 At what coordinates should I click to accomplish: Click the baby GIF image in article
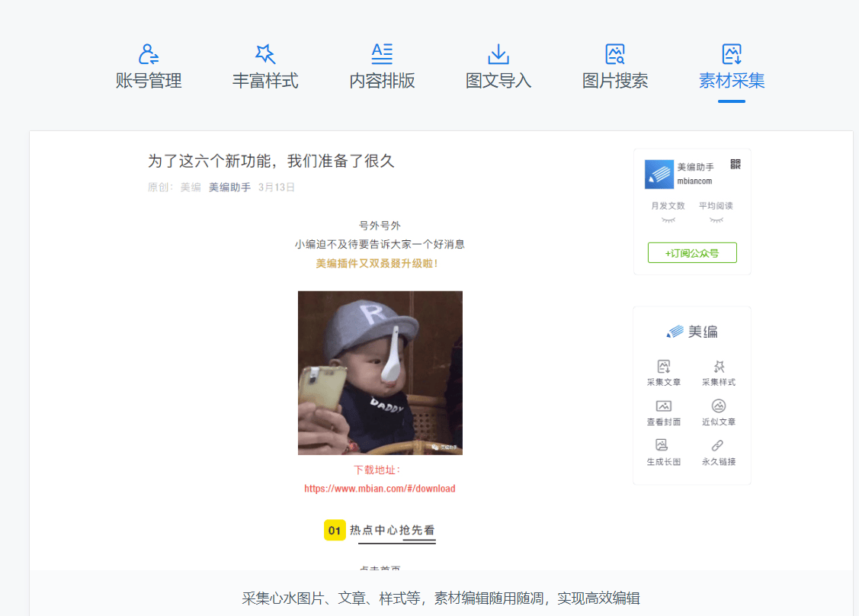[380, 373]
